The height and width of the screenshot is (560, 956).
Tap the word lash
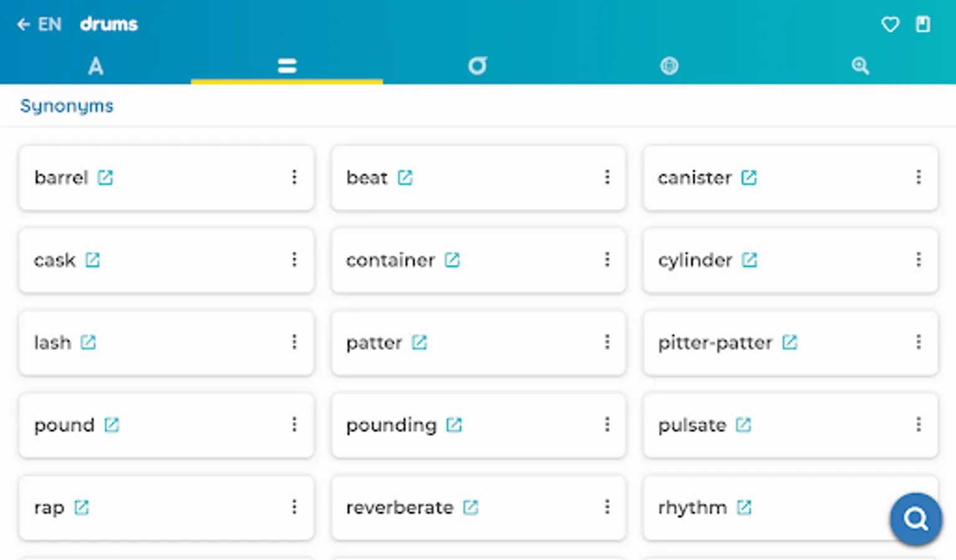tap(52, 343)
